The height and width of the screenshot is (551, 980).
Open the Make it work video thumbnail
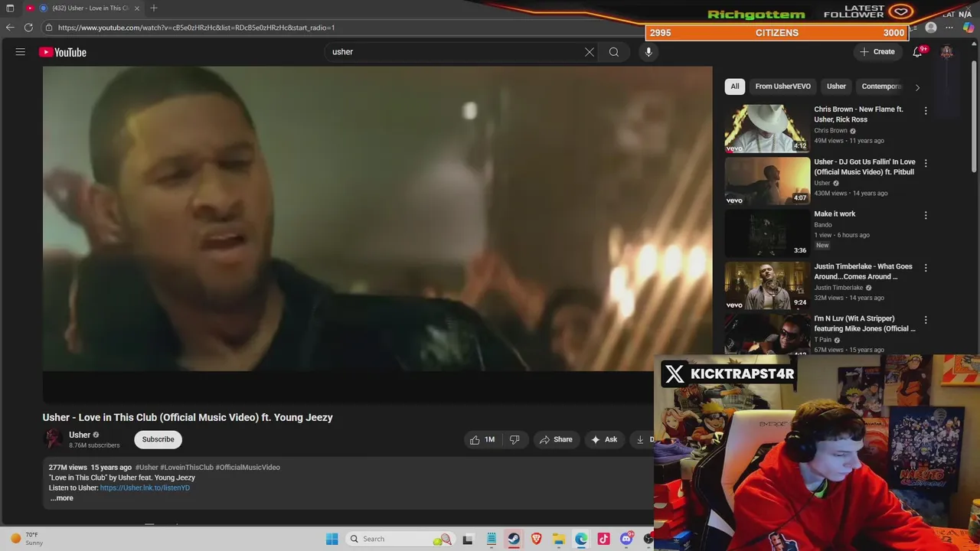[x=767, y=233]
